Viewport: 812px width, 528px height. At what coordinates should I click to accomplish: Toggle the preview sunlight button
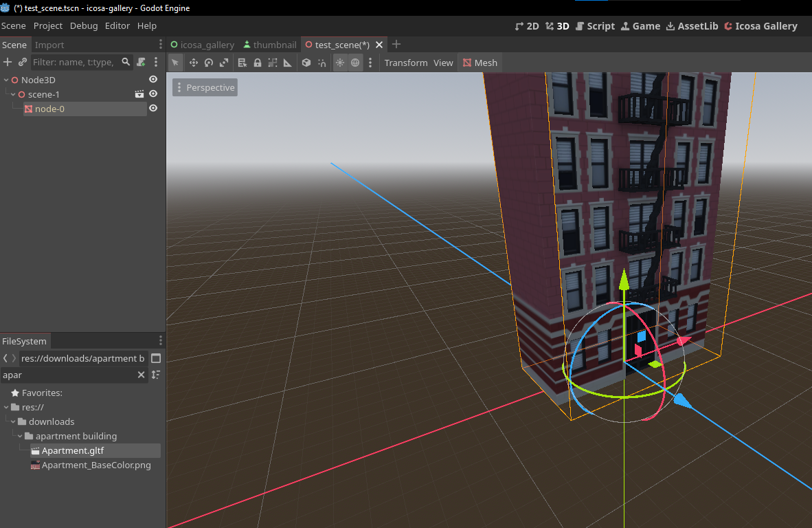tap(340, 63)
